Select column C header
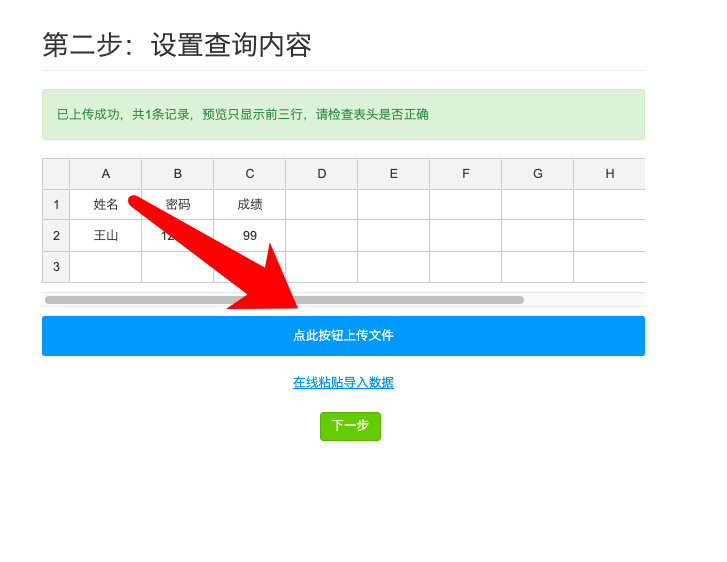Screen dimensions: 727x562 point(249,174)
